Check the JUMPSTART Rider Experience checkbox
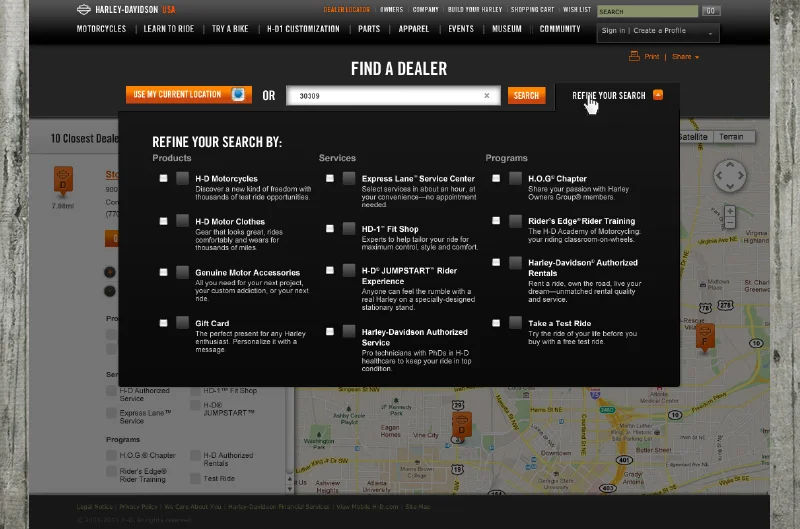 pos(330,270)
